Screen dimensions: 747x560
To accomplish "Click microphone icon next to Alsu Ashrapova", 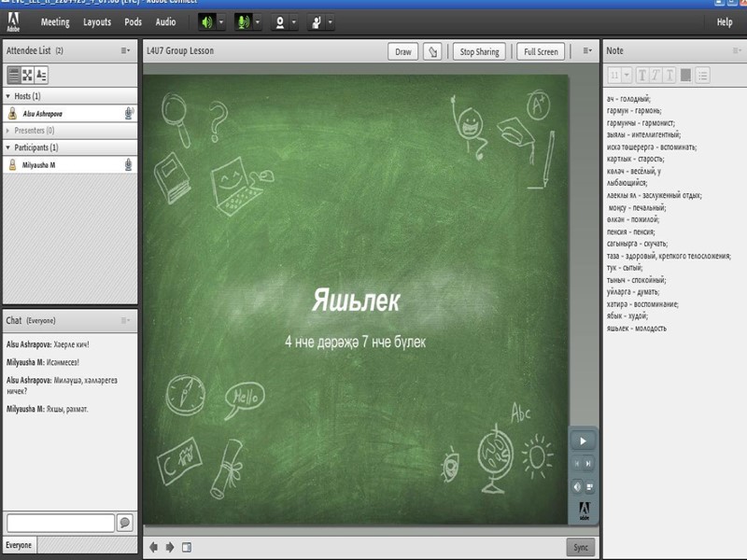I will pyautogui.click(x=129, y=113).
